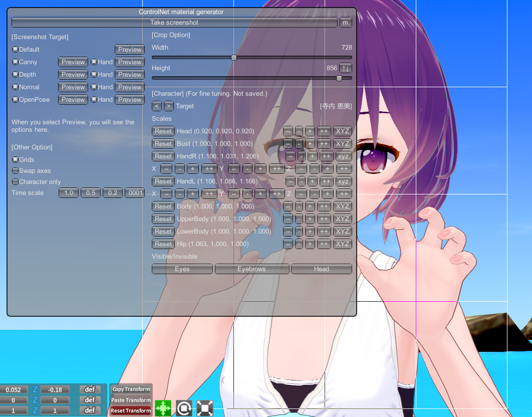
Task: Toggle Eyebrows visibility
Action: click(252, 269)
